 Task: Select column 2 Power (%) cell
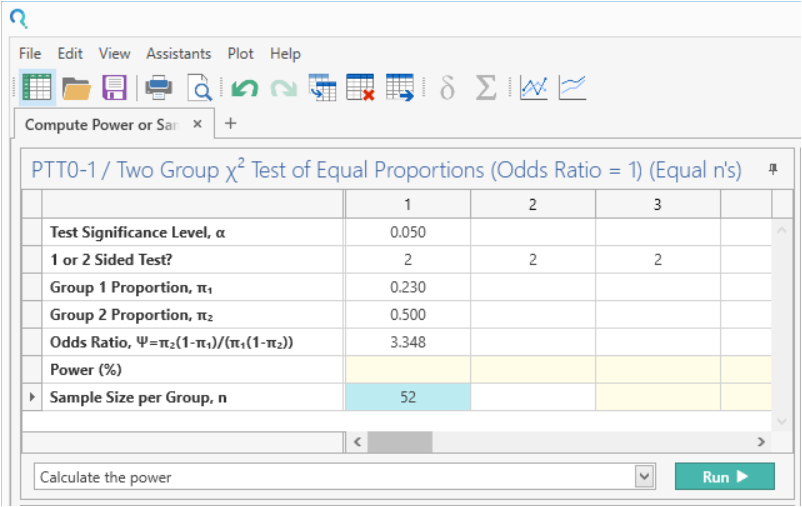point(533,370)
